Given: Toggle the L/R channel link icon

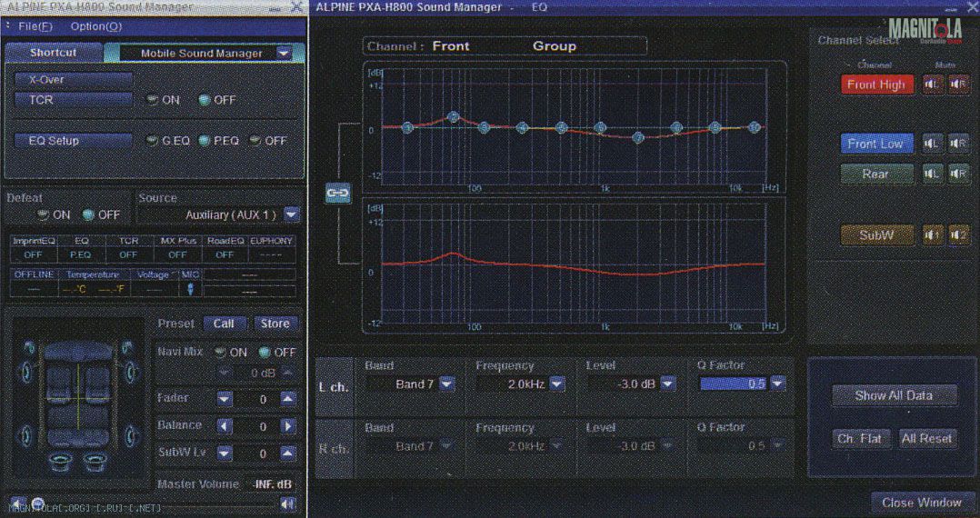Looking at the screenshot, I should coord(338,194).
